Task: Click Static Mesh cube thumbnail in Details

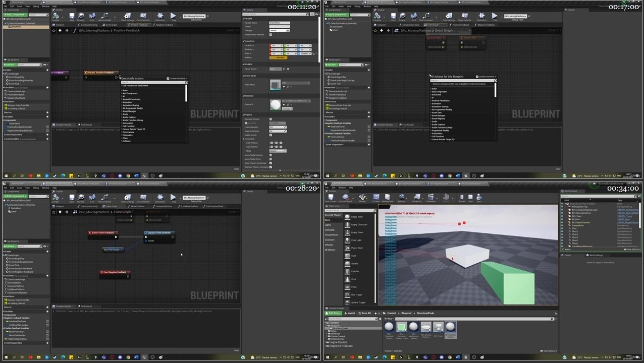Action: tap(275, 85)
